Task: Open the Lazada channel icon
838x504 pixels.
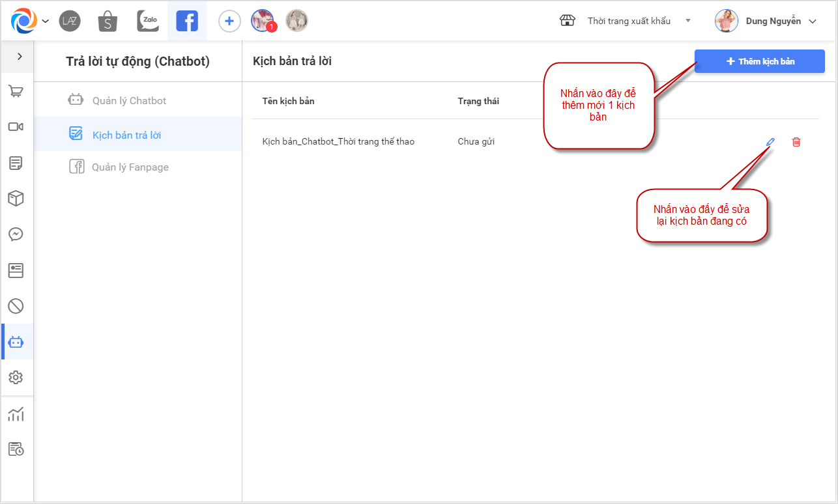Action: (x=70, y=21)
